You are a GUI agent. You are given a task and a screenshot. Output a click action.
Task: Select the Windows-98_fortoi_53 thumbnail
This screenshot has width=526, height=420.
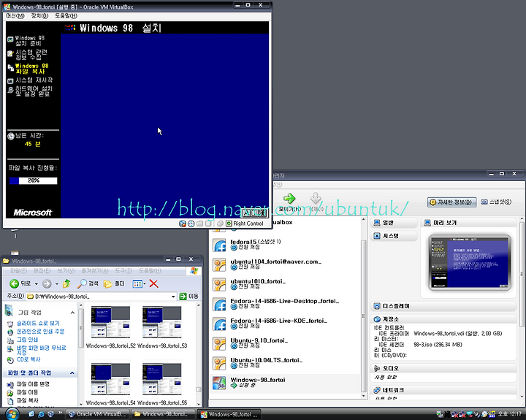tap(161, 321)
